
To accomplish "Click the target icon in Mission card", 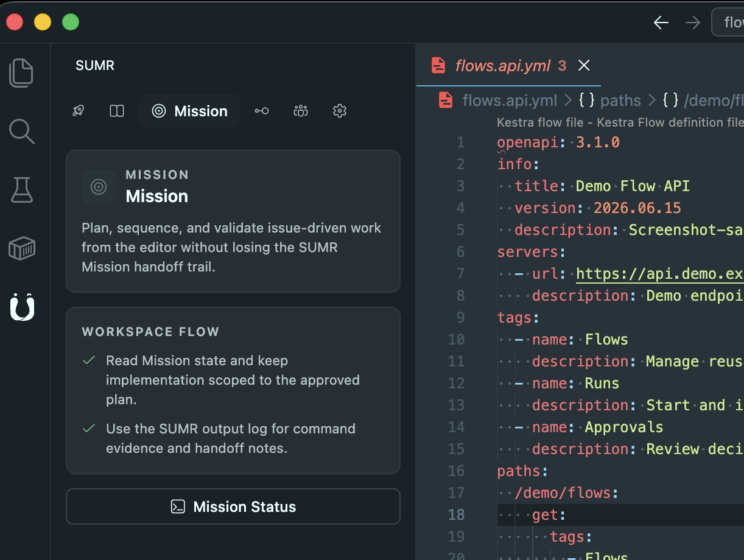I will pos(99,186).
